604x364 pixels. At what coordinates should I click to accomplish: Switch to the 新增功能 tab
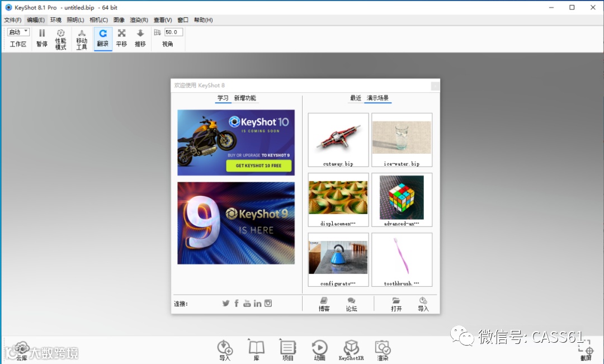(x=245, y=98)
